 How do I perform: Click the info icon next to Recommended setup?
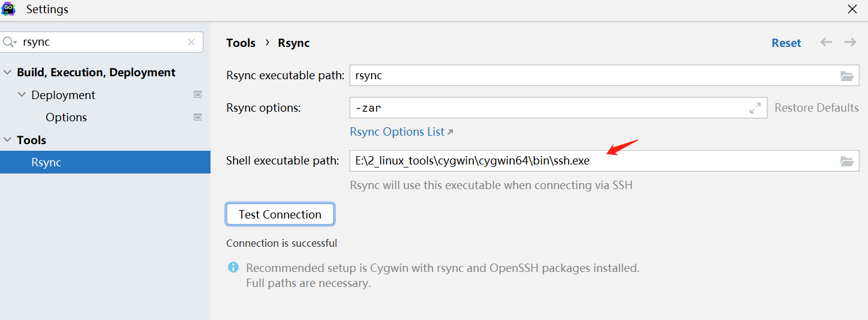pyautogui.click(x=233, y=268)
